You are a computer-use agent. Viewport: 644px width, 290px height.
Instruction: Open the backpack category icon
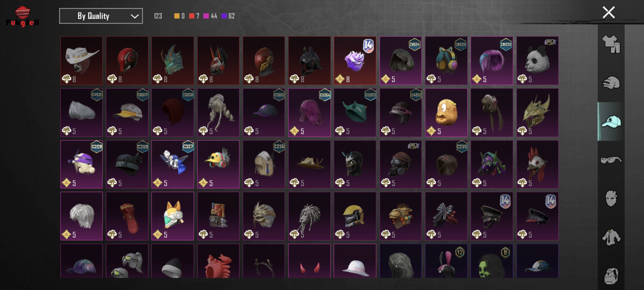(611, 276)
